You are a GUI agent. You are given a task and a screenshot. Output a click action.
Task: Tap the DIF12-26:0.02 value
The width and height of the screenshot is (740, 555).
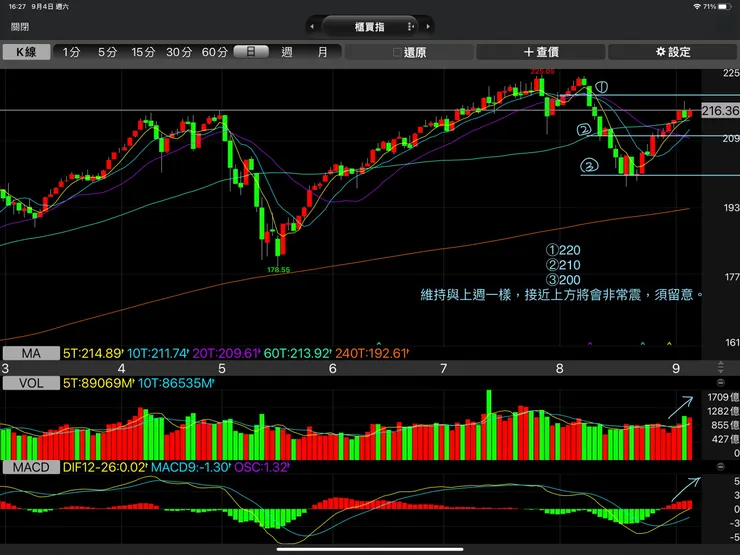point(105,467)
